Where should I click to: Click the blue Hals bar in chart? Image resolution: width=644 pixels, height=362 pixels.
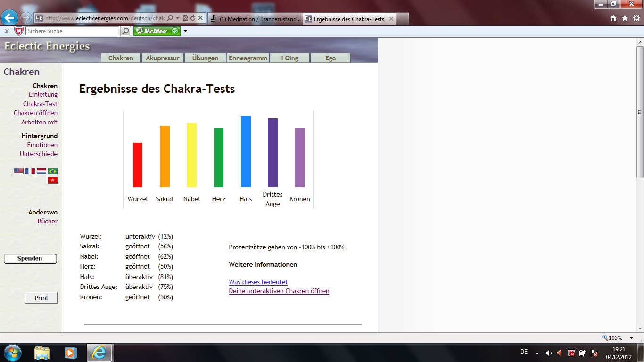pos(246,151)
